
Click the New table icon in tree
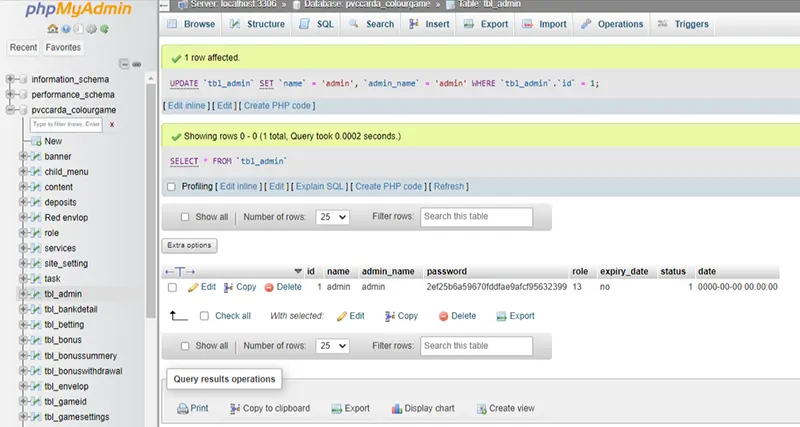pyautogui.click(x=36, y=141)
